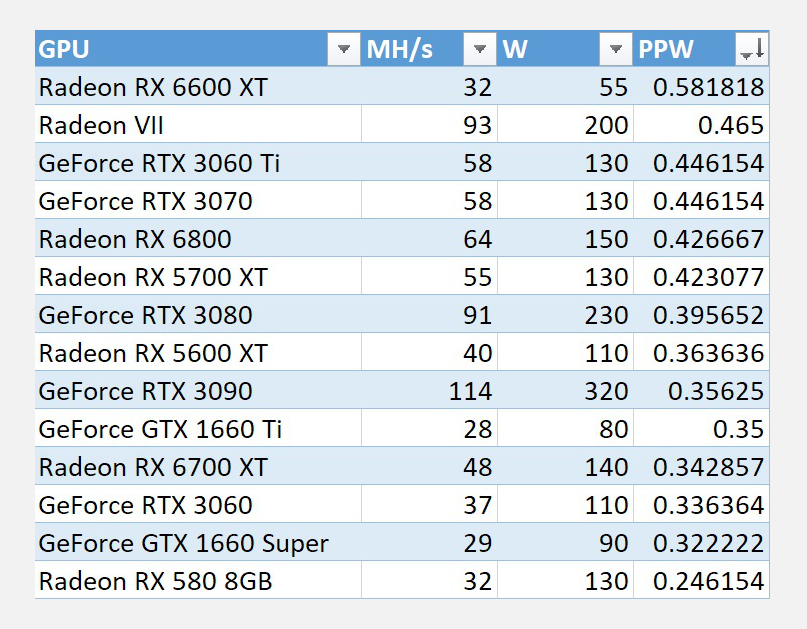Click the 140 watt value
This screenshot has height=629, width=807.
coord(606,467)
